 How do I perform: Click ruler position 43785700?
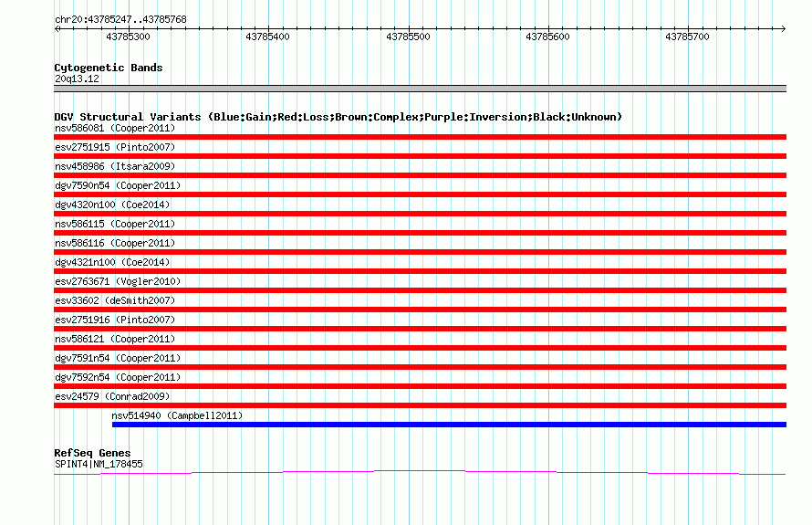pyautogui.click(x=687, y=37)
